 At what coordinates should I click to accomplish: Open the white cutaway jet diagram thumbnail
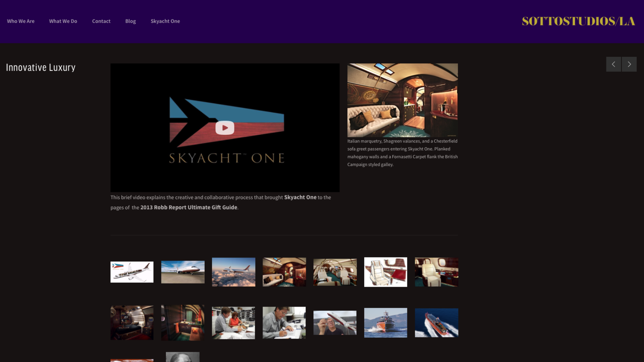tap(132, 272)
